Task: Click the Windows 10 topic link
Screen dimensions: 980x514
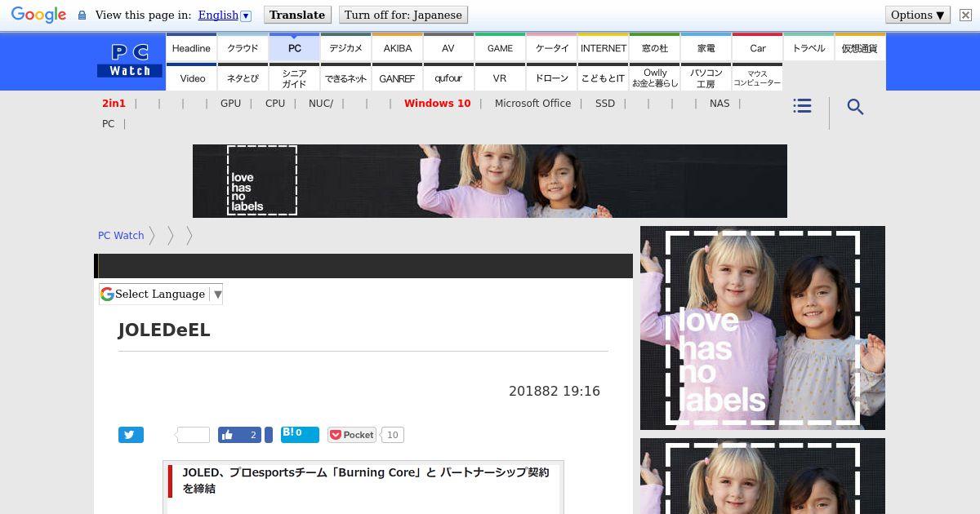Action: (x=437, y=103)
